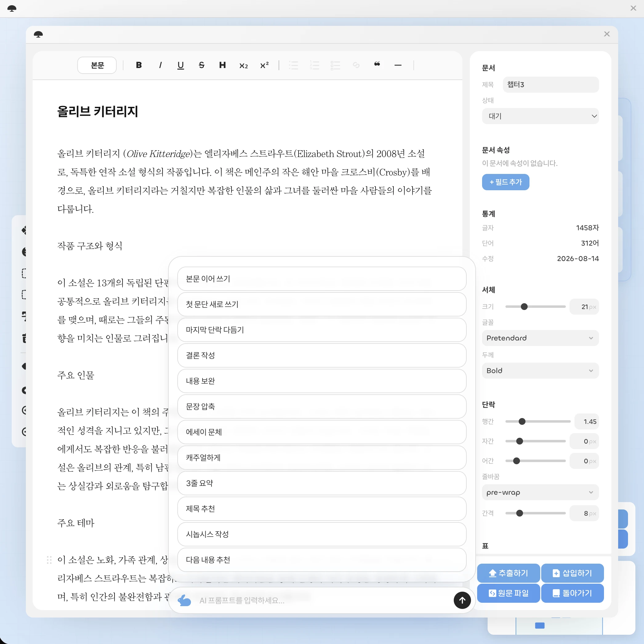Insert heading with H icon
644x644 pixels.
(x=222, y=65)
